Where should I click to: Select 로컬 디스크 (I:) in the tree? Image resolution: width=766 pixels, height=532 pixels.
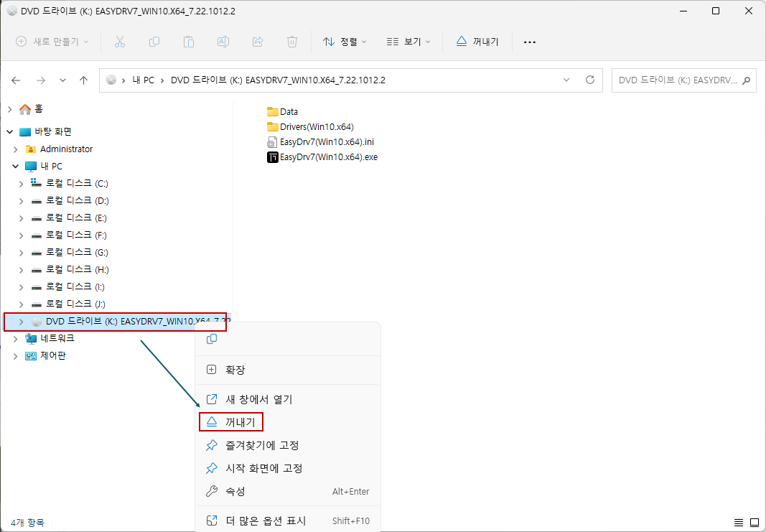click(68, 286)
